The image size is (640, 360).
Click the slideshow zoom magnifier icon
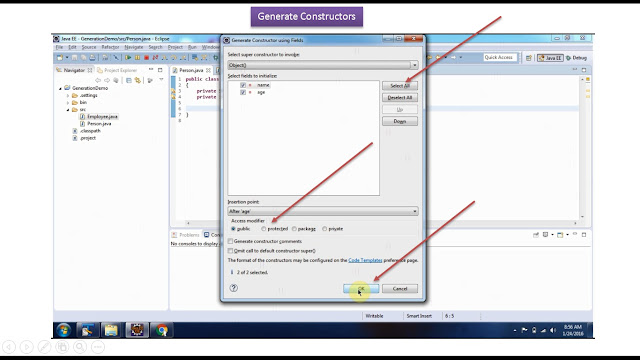coord(80,347)
